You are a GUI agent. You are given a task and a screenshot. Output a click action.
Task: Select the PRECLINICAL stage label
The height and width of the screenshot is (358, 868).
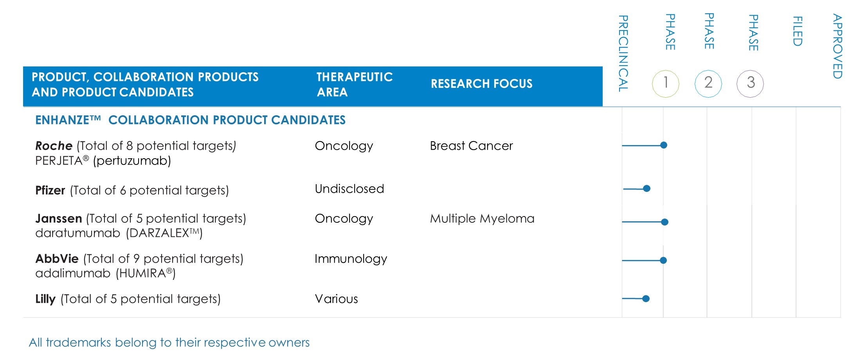coord(623,54)
